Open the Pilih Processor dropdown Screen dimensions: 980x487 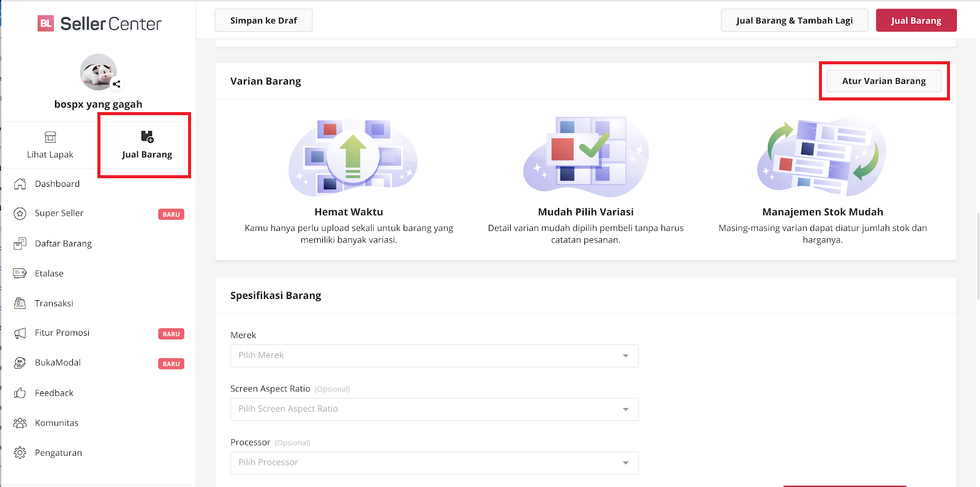click(x=434, y=462)
